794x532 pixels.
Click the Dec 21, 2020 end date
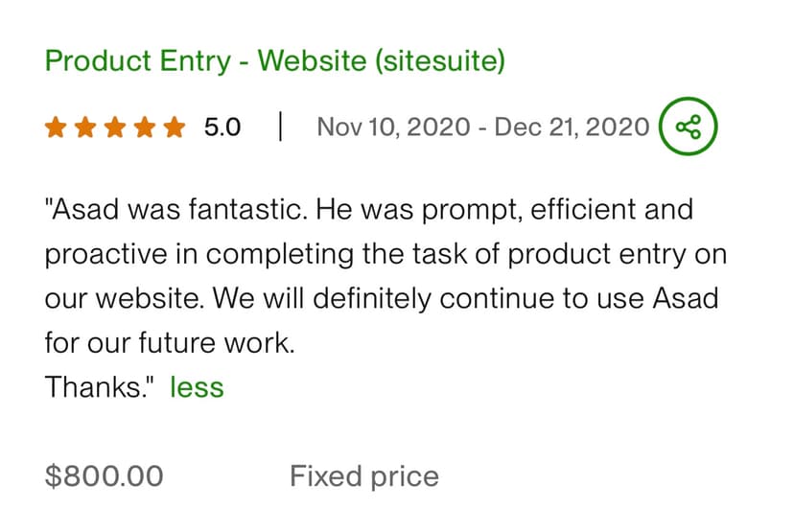572,127
